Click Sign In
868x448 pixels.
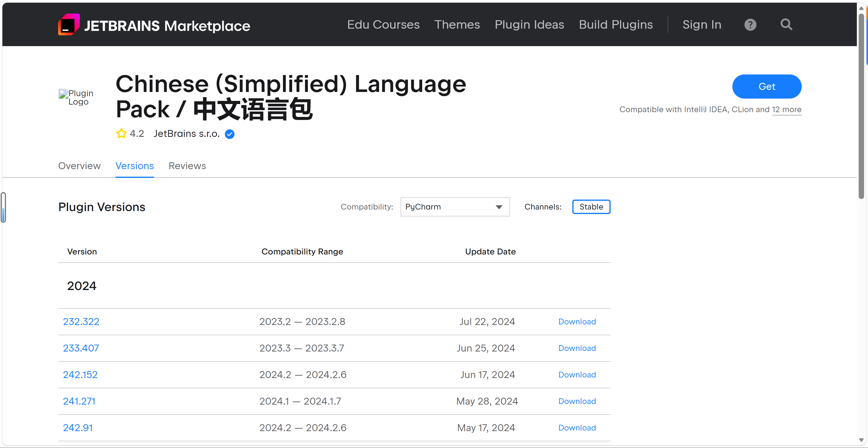point(702,25)
